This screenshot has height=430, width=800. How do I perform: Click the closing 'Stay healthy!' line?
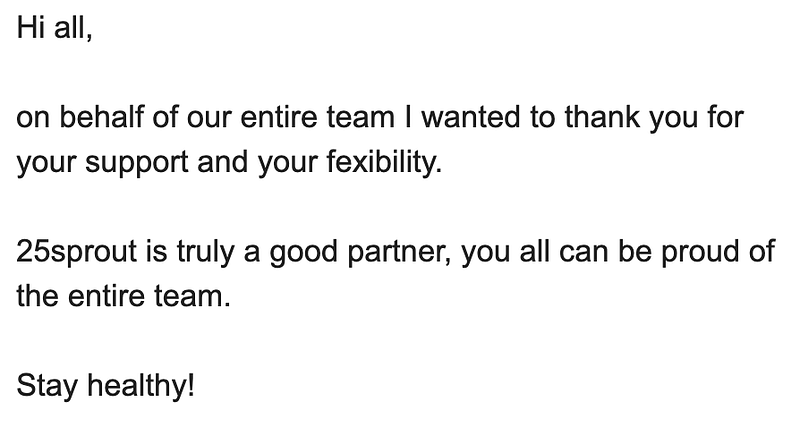(x=106, y=385)
